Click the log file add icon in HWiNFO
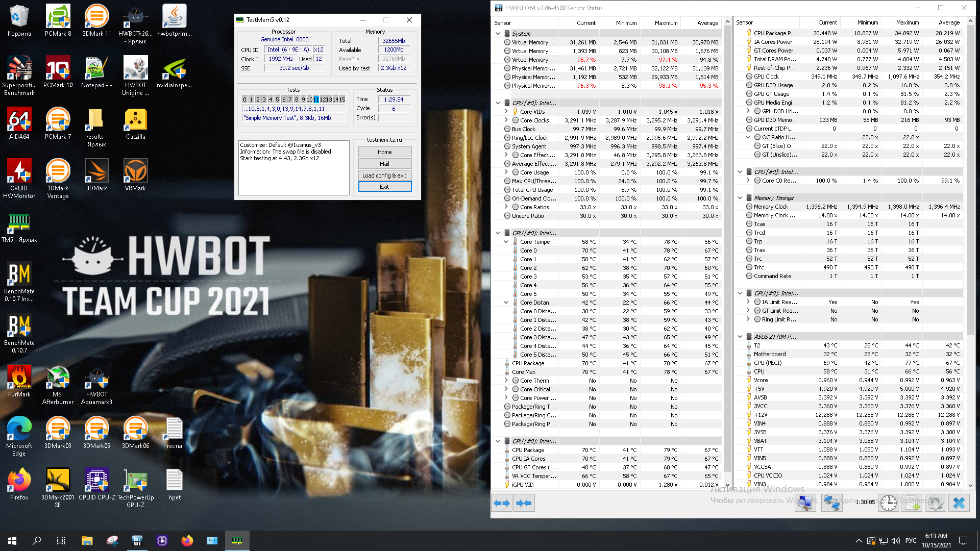The image size is (980, 551). 912,503
